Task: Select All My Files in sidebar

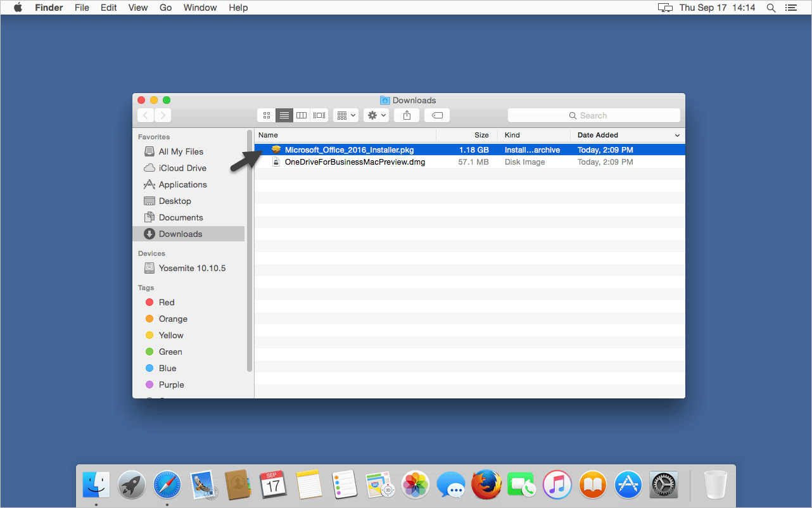Action: tap(188, 151)
